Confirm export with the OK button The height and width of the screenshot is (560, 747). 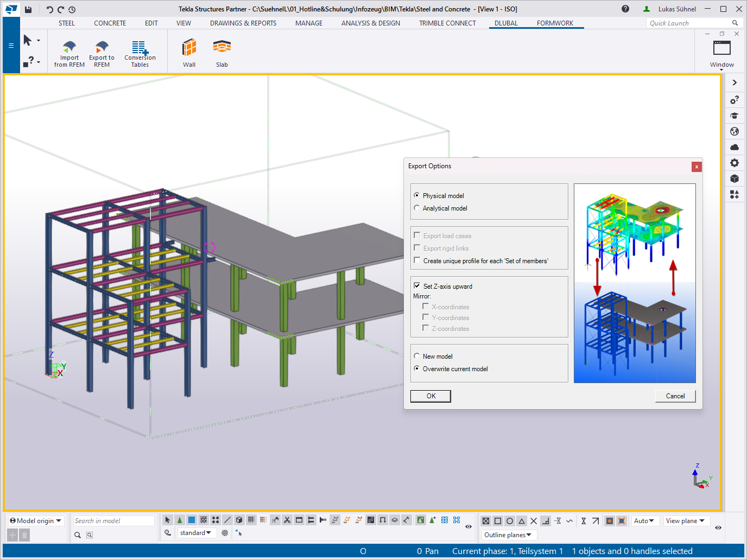coord(431,396)
